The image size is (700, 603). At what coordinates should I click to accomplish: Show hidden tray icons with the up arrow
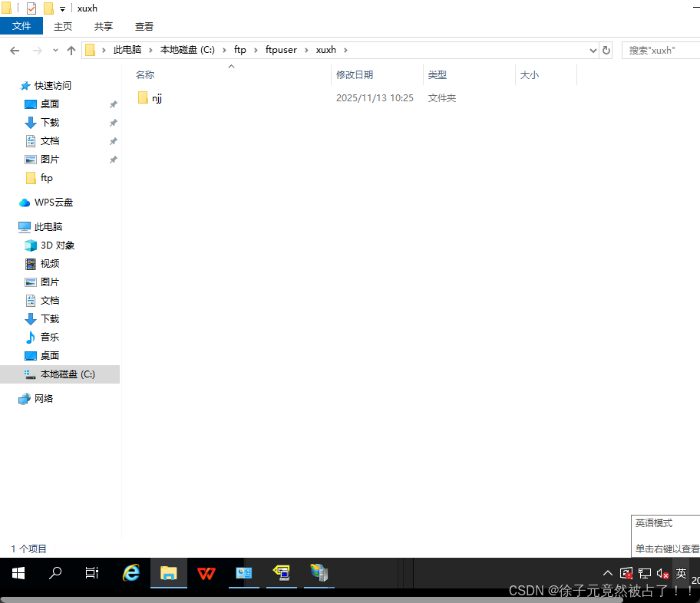[x=607, y=572]
